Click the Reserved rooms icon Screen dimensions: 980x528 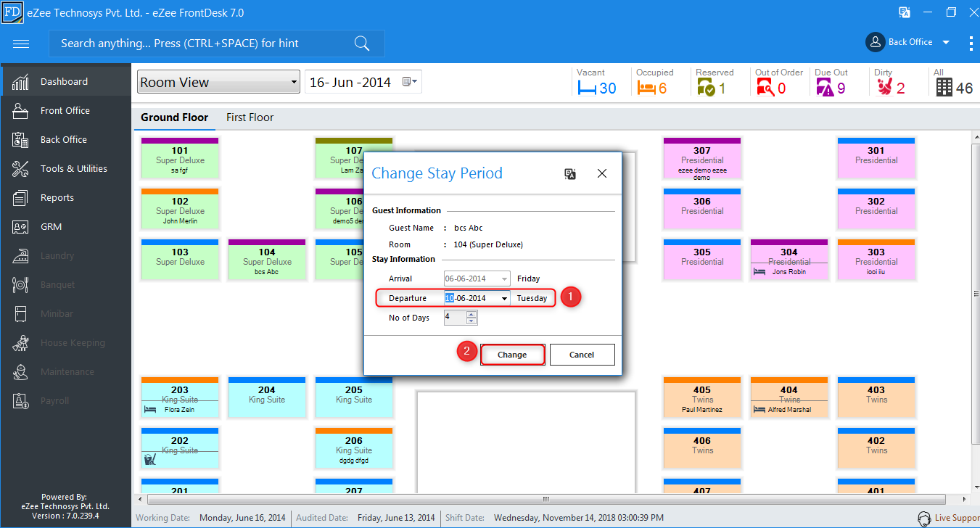click(x=705, y=88)
